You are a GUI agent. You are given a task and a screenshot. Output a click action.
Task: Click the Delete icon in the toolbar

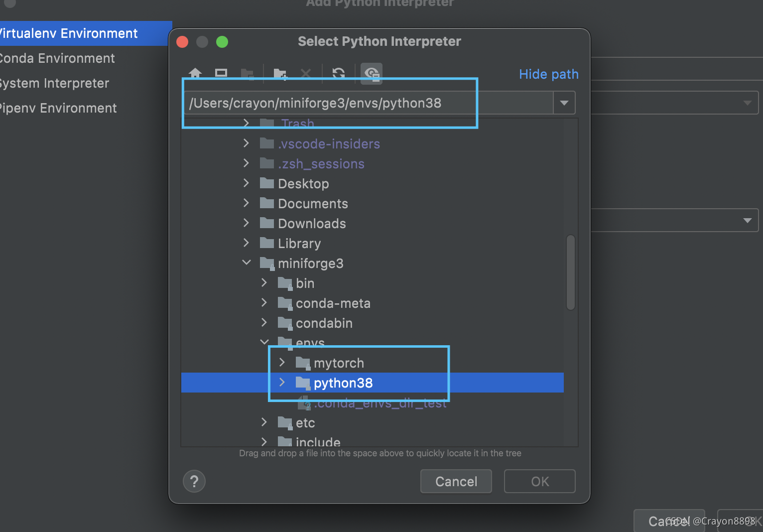coord(306,73)
